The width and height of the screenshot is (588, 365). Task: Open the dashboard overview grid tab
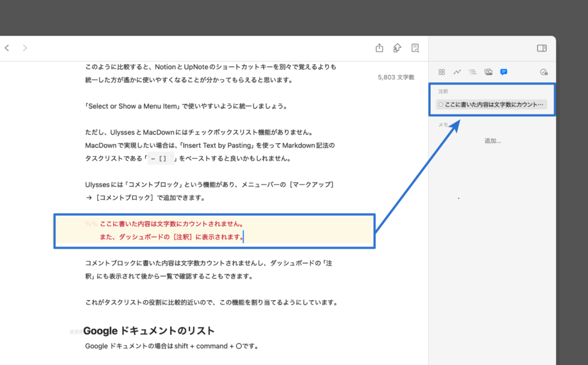click(x=442, y=72)
